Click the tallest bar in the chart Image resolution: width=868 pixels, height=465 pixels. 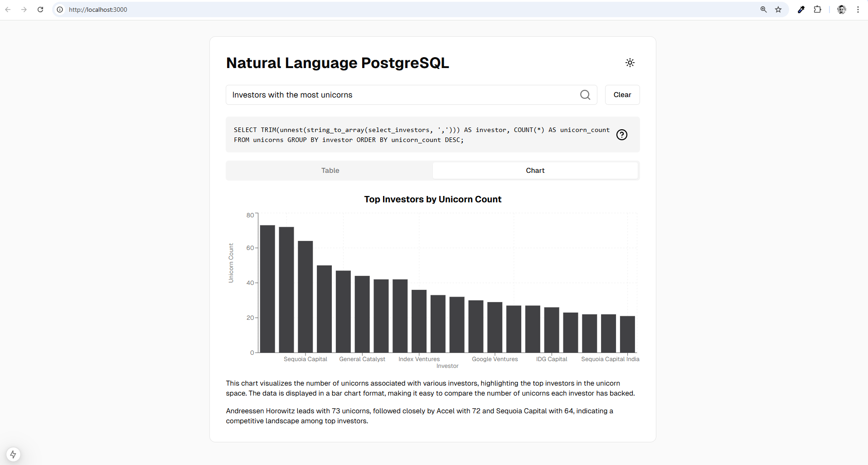coord(267,289)
